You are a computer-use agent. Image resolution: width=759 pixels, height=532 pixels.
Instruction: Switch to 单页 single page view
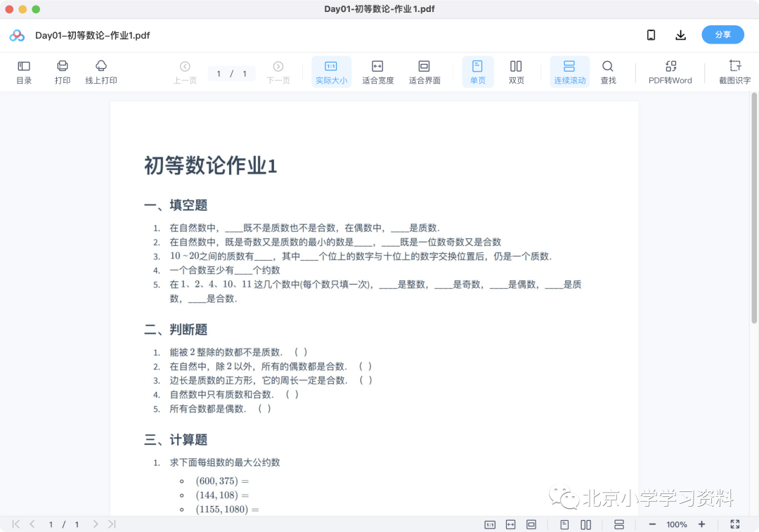pos(478,72)
